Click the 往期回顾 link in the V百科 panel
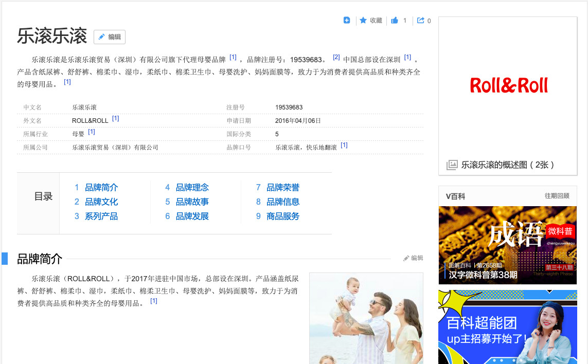The width and height of the screenshot is (588, 364). (557, 196)
